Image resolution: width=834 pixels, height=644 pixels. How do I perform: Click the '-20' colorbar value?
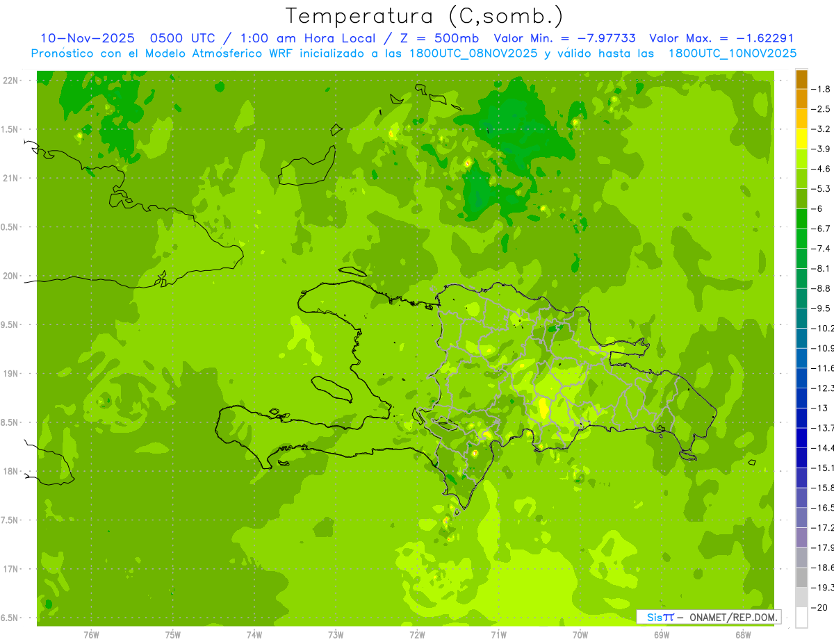pos(819,607)
